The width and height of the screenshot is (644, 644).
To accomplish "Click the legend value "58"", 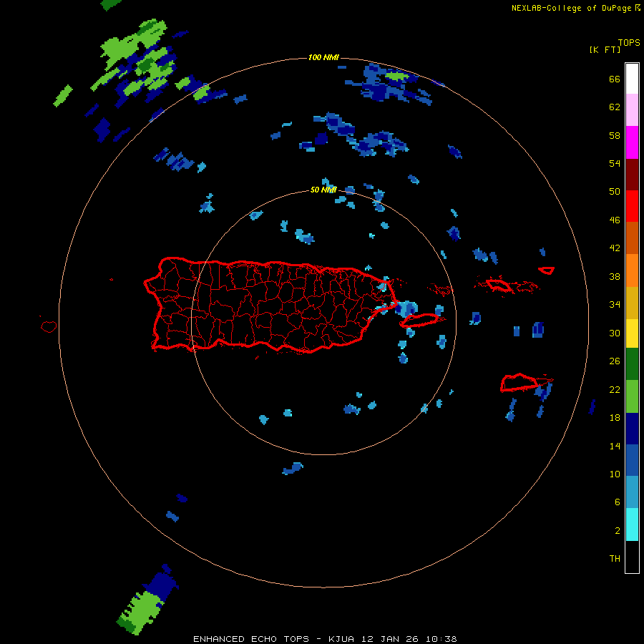I will [615, 135].
